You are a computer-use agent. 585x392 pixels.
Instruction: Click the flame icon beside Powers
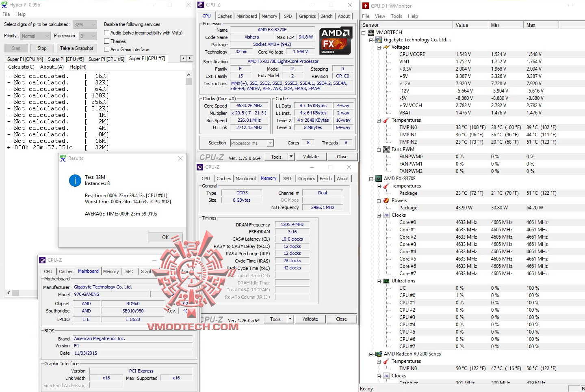(x=386, y=200)
